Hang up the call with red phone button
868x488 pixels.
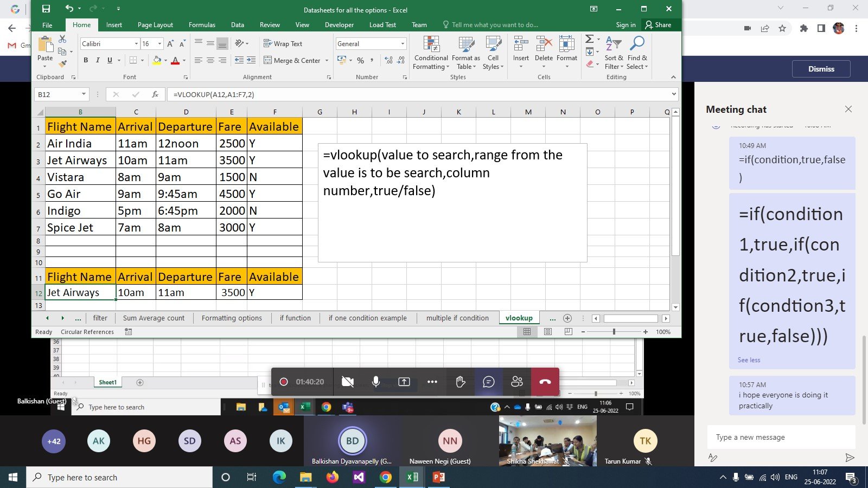coord(545,382)
